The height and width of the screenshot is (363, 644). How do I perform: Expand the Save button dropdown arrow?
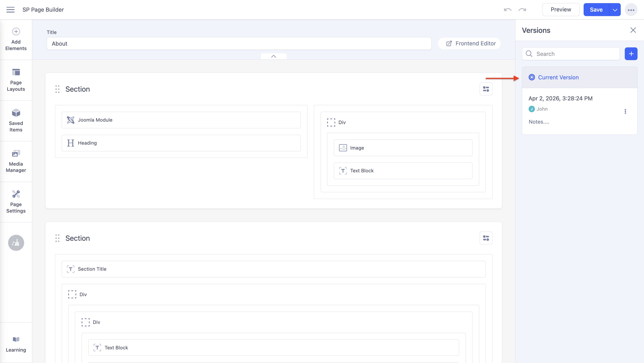tap(615, 10)
